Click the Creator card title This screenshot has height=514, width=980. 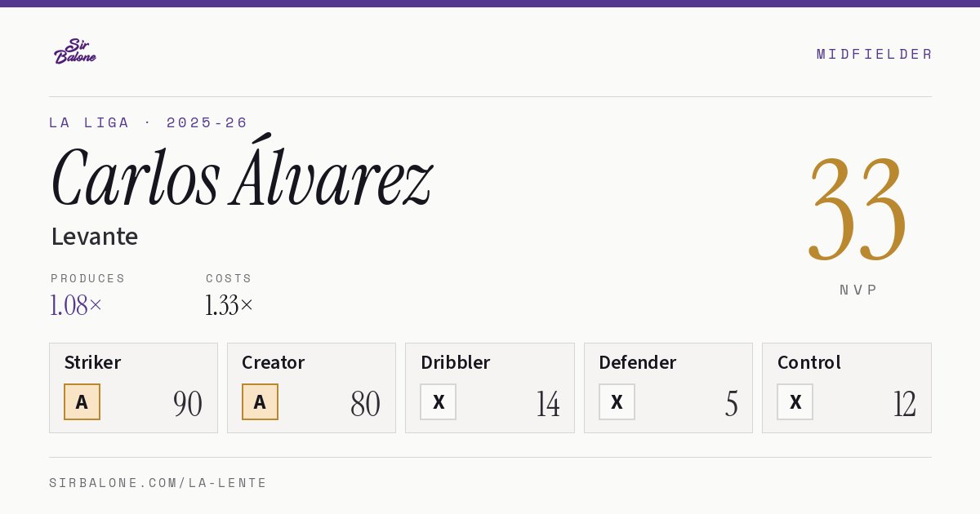273,362
